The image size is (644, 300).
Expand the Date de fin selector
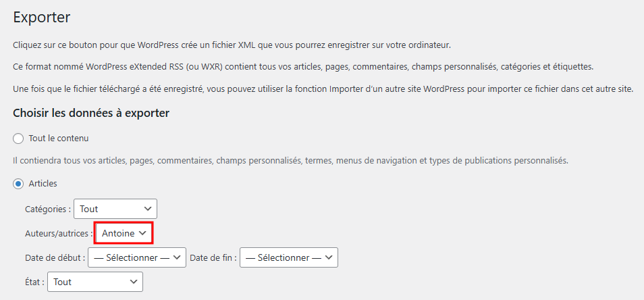coord(289,257)
